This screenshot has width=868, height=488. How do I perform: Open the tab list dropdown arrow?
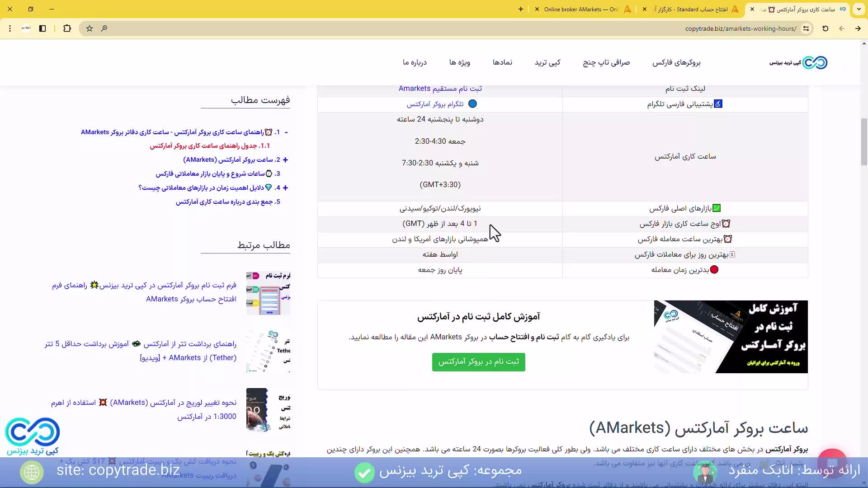coord(859,9)
